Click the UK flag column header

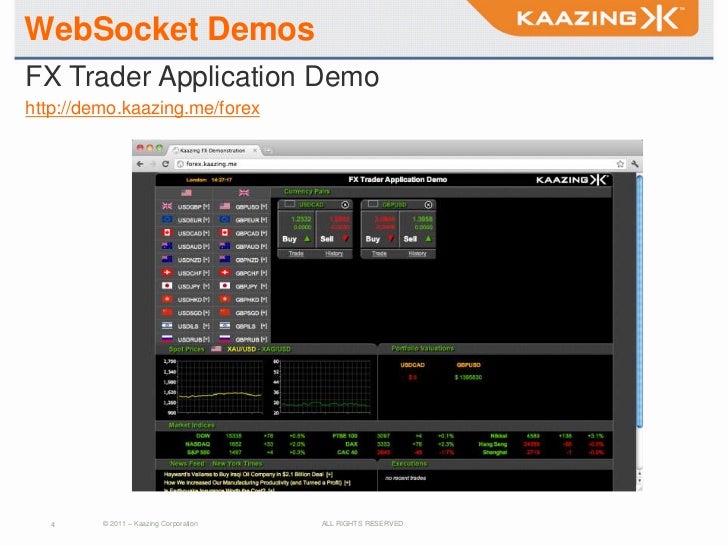[244, 193]
